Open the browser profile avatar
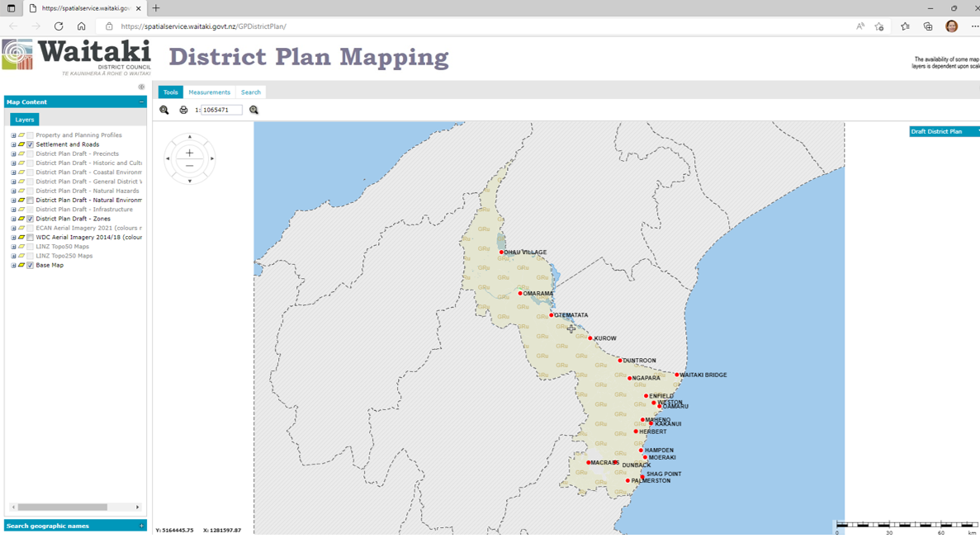This screenshot has width=980, height=538. [951, 26]
